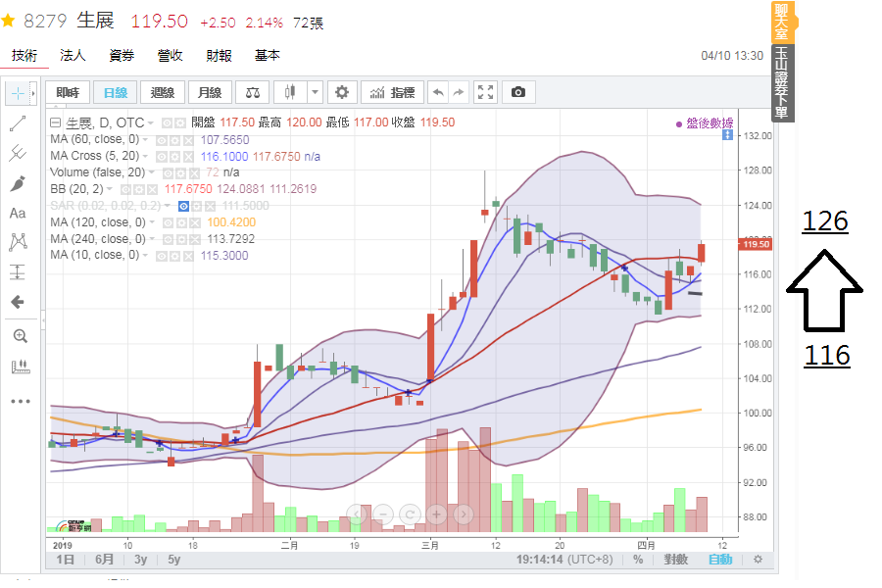Select the text annotation tool
Screen dimensions: 882x588
click(18, 213)
